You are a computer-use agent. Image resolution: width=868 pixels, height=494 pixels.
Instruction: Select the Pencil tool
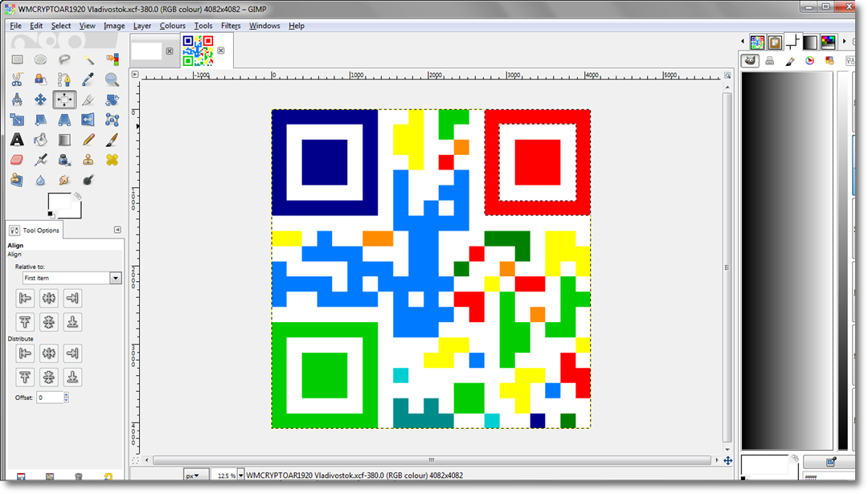tap(88, 140)
